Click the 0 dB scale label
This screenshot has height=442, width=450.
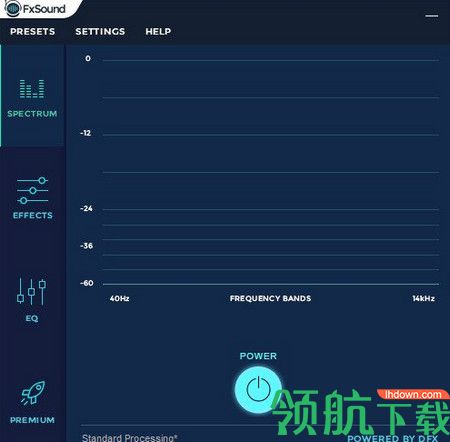[x=88, y=58]
